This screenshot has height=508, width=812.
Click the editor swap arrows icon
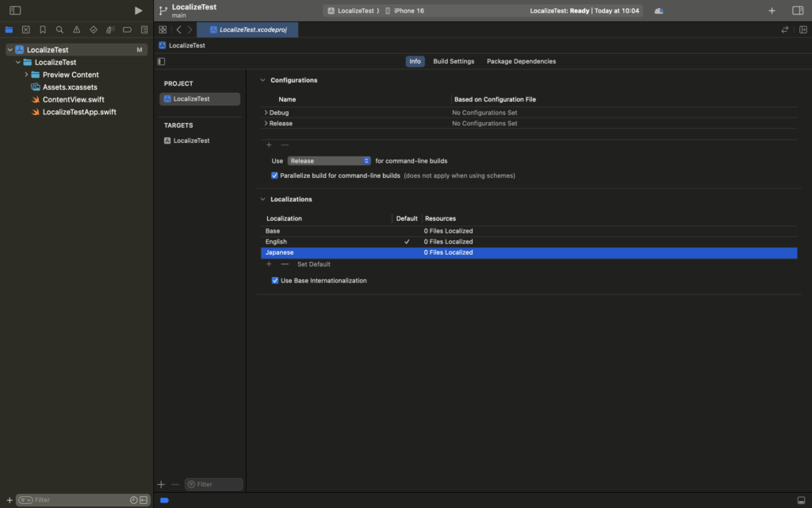tap(784, 29)
